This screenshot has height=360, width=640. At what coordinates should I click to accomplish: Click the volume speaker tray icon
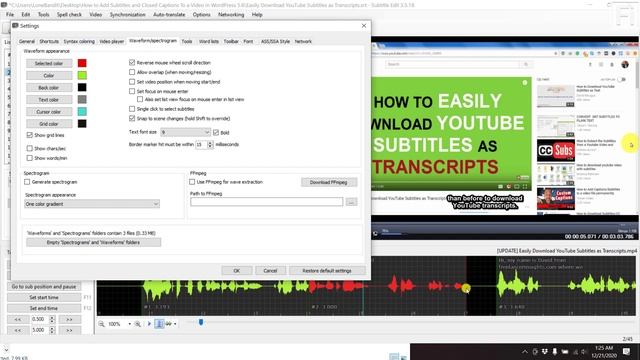pos(584,351)
